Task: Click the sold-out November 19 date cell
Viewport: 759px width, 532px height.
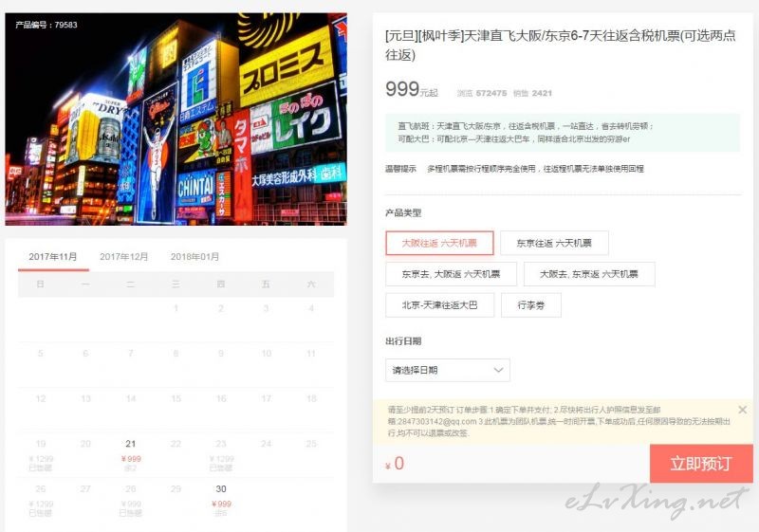Action: 41,455
